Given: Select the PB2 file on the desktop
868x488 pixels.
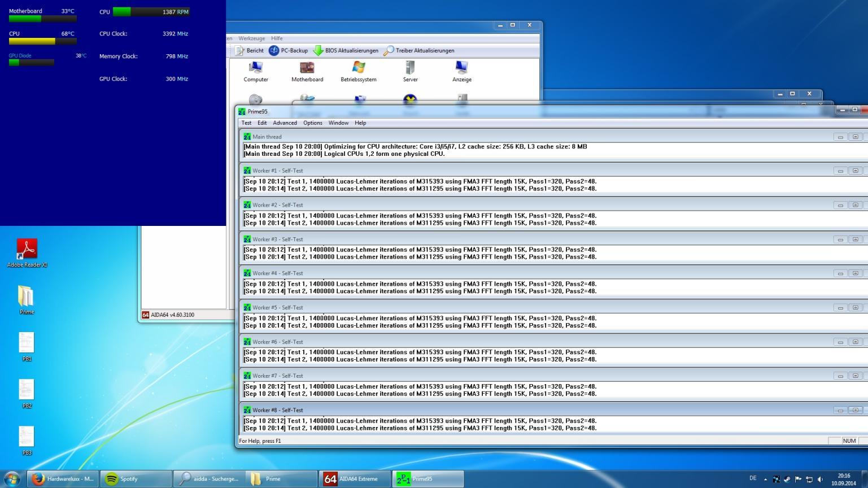Looking at the screenshot, I should (x=27, y=394).
